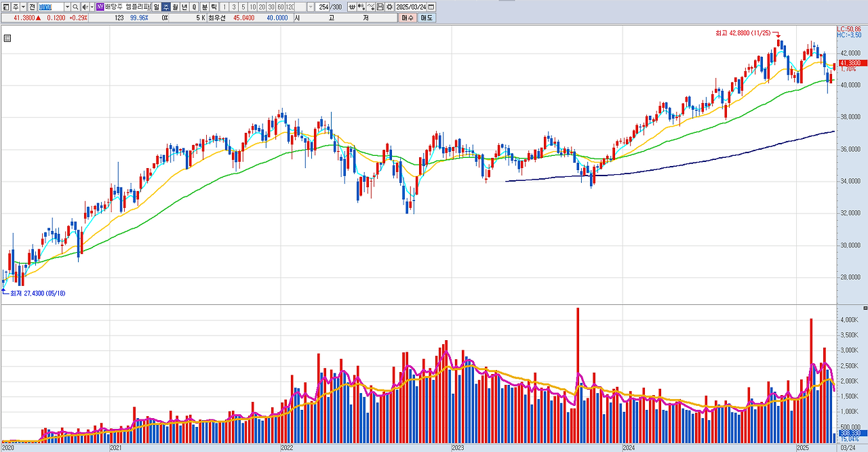Screen dimensions: 868x452
Task: Click the 전 button
Action: click(x=32, y=7)
